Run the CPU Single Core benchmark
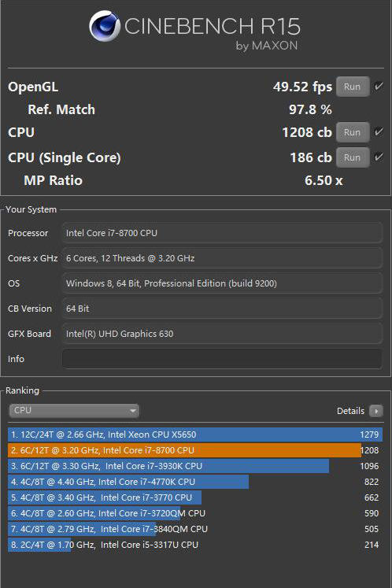 tap(353, 157)
